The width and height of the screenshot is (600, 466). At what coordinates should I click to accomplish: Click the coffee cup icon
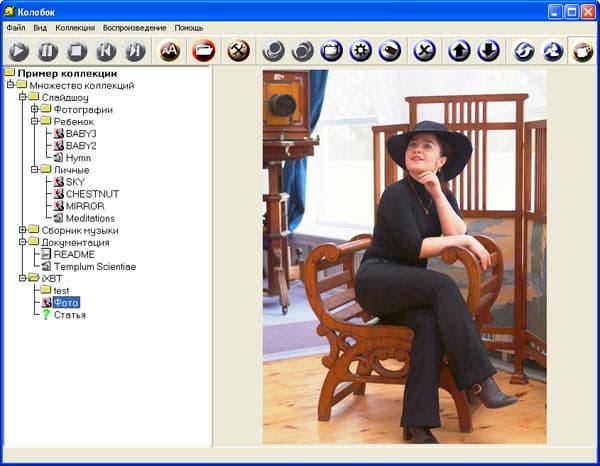pyautogui.click(x=582, y=51)
